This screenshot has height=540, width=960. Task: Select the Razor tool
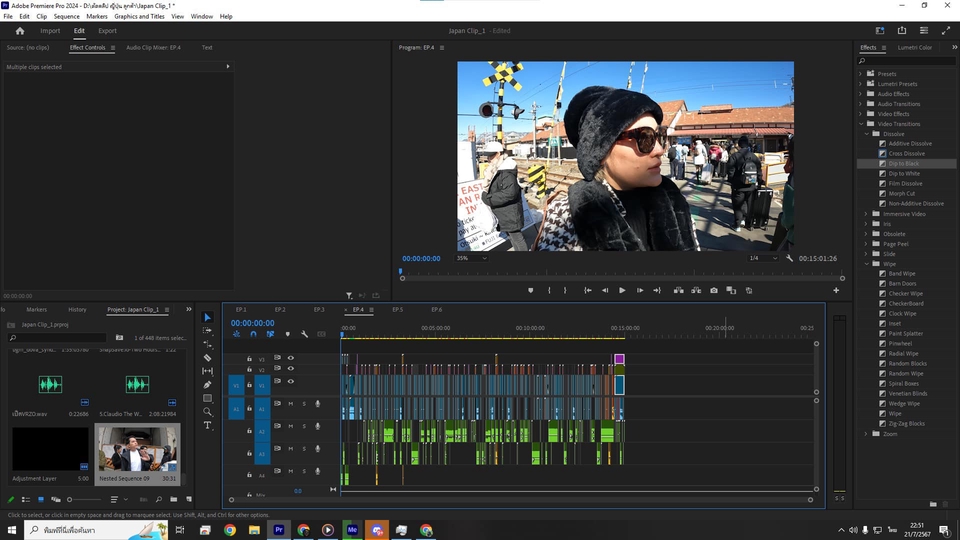point(207,357)
